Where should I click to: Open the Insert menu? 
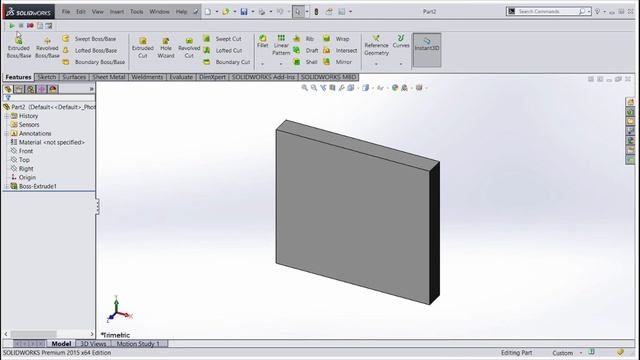coord(117,11)
